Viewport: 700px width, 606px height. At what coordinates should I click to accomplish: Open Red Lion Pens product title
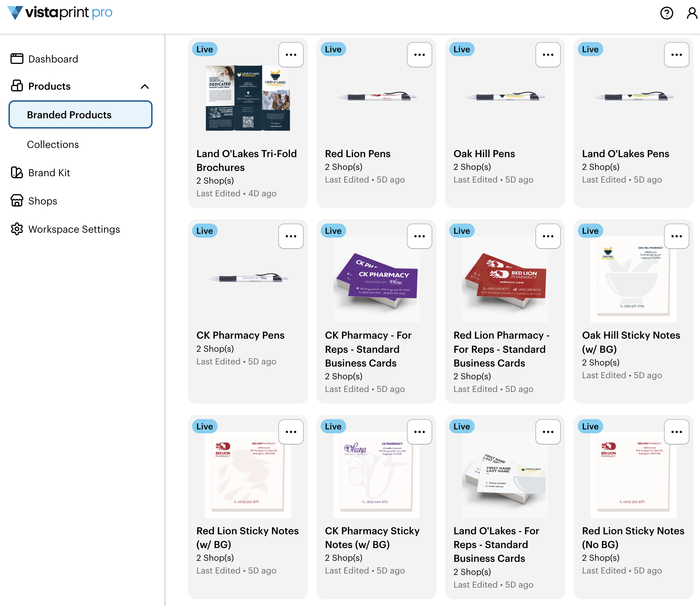pos(358,154)
